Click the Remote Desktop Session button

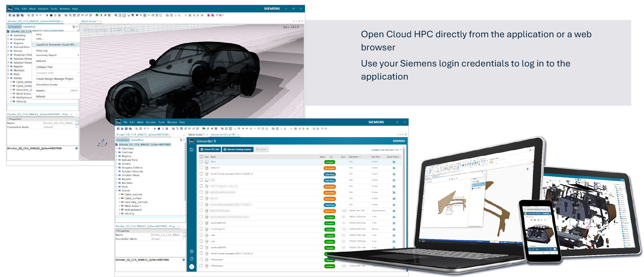click(237, 149)
